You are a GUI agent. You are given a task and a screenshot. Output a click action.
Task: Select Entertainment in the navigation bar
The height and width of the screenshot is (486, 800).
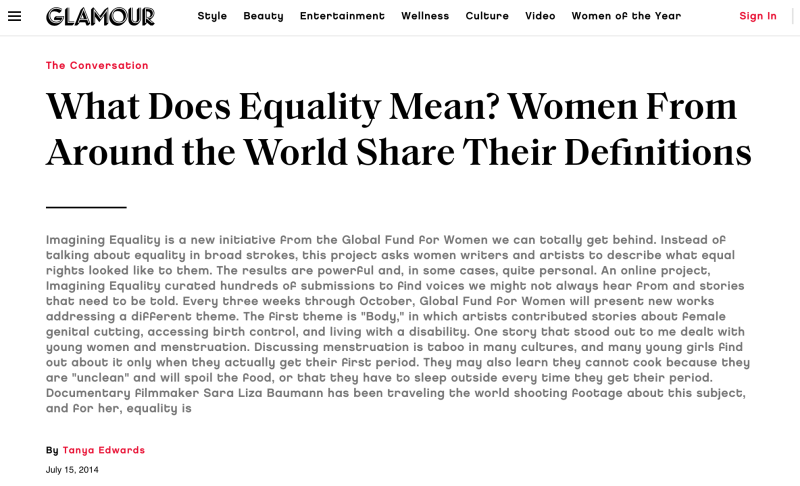[342, 16]
